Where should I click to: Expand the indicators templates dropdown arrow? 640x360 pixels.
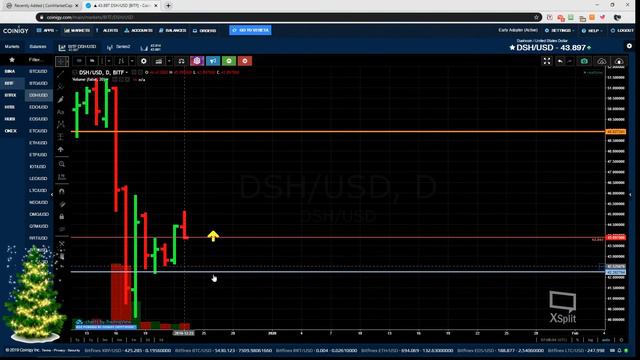[169, 61]
